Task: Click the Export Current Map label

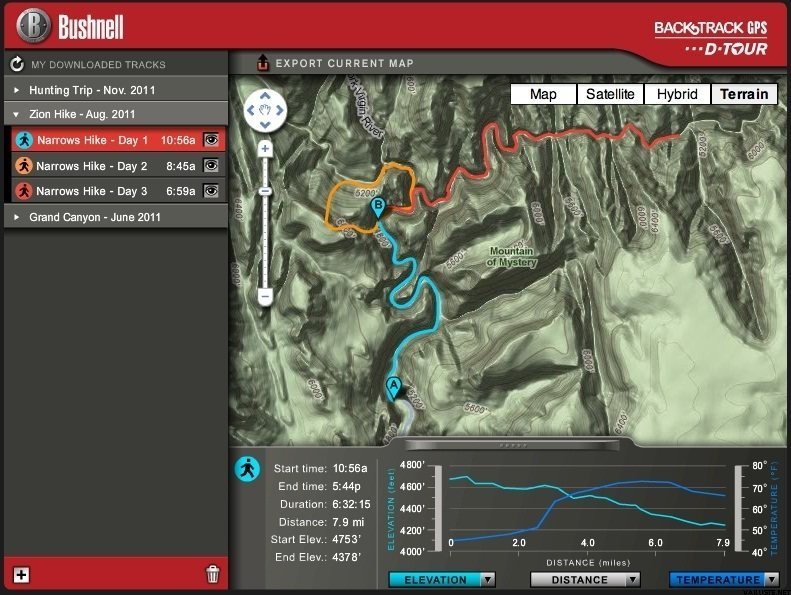Action: 345,64
